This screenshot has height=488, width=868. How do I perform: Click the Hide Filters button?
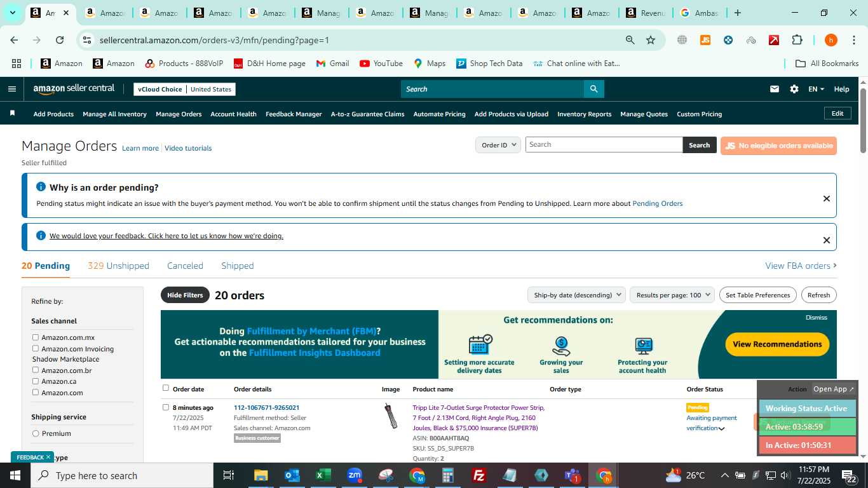click(185, 295)
